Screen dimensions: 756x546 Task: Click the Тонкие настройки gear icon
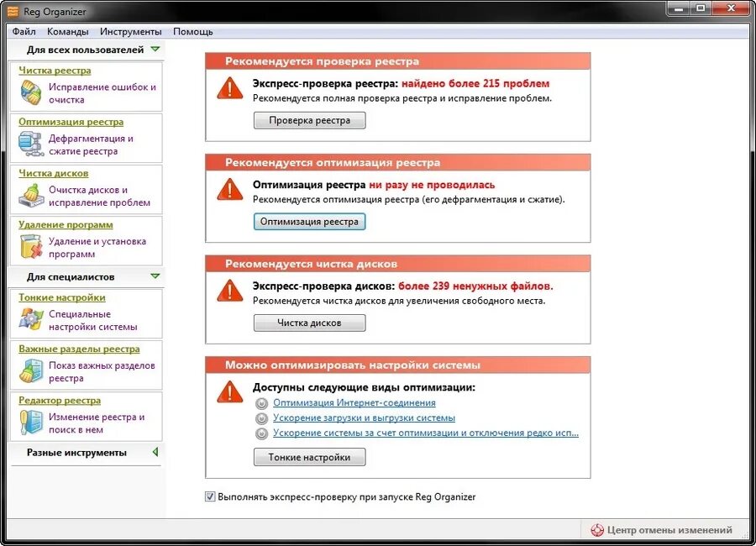pos(31,320)
